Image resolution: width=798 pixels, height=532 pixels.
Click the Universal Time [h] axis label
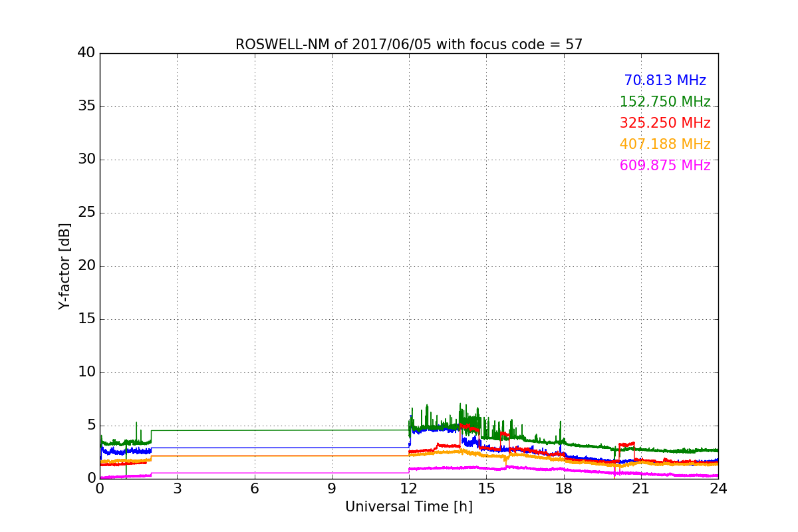tap(409, 507)
